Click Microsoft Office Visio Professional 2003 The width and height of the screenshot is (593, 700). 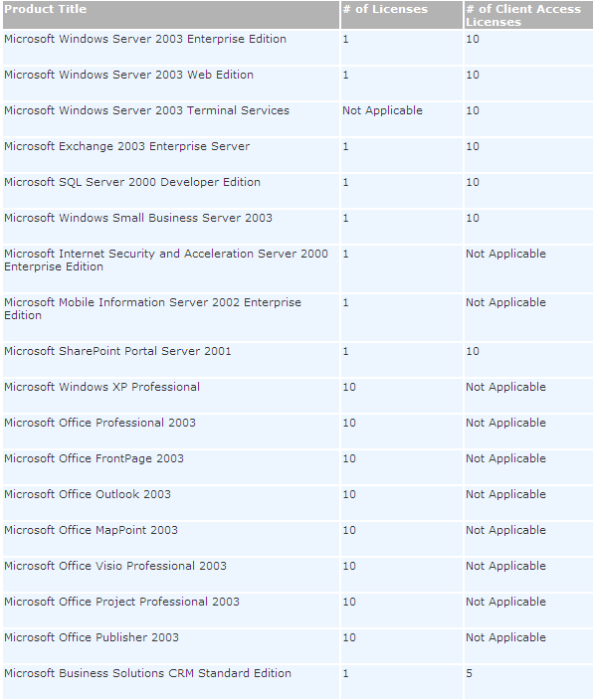click(x=115, y=566)
